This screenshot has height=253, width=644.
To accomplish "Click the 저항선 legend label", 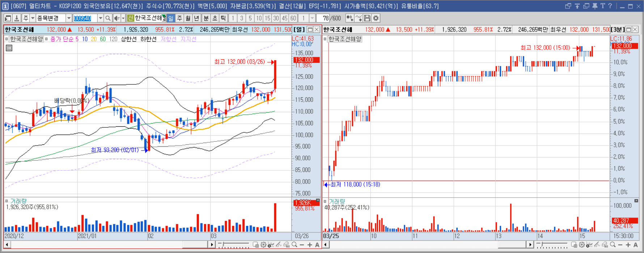I will point(168,39).
